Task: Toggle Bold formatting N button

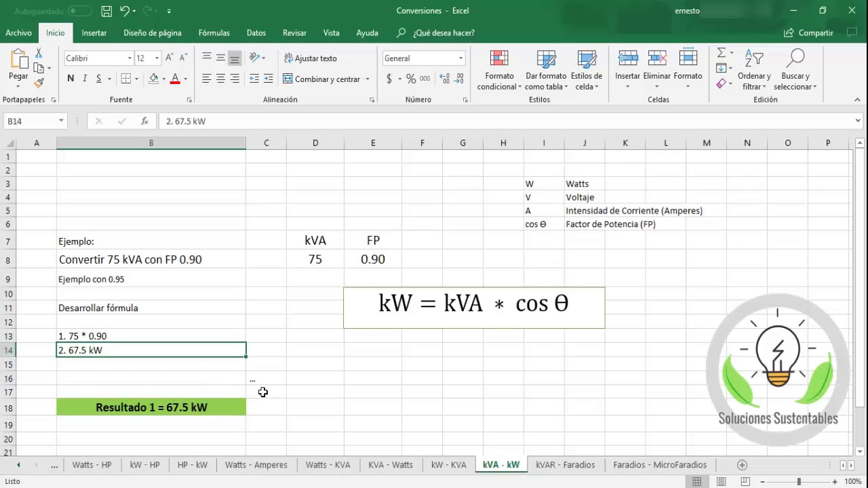Action: tap(71, 79)
